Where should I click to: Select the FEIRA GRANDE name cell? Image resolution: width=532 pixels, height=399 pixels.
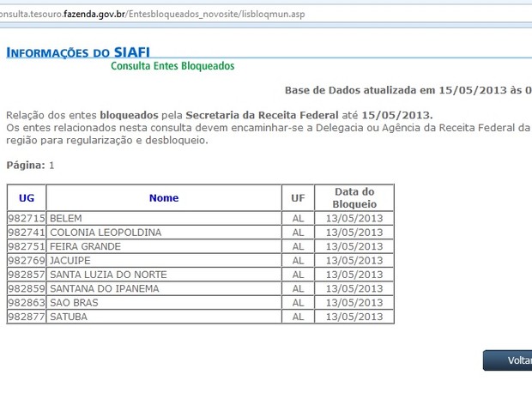coord(164,246)
